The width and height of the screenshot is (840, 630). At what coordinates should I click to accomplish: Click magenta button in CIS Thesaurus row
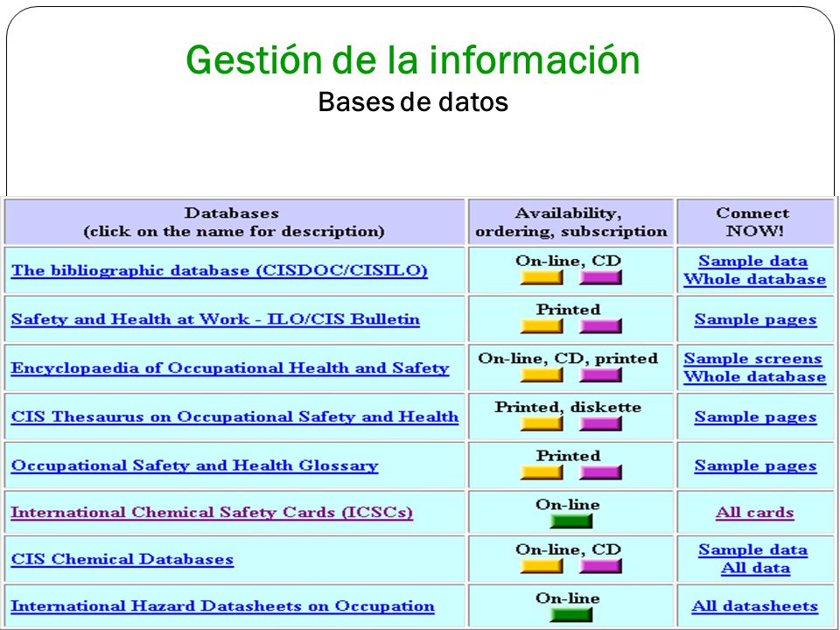click(x=600, y=423)
